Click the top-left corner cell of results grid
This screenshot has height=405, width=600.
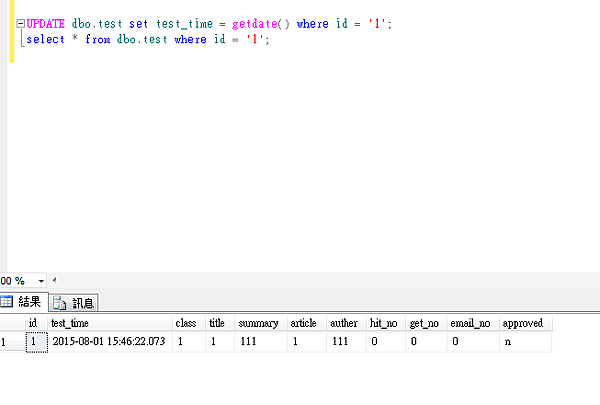13,323
